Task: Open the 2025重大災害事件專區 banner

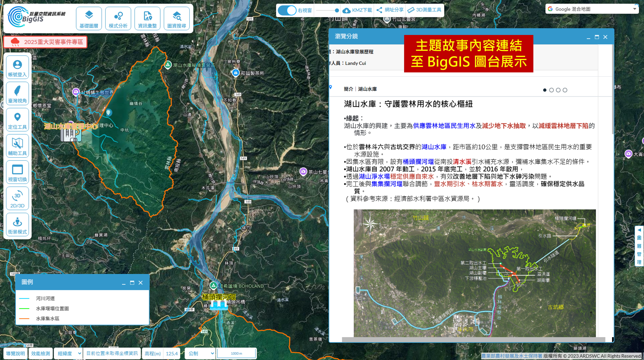Action: click(x=46, y=42)
